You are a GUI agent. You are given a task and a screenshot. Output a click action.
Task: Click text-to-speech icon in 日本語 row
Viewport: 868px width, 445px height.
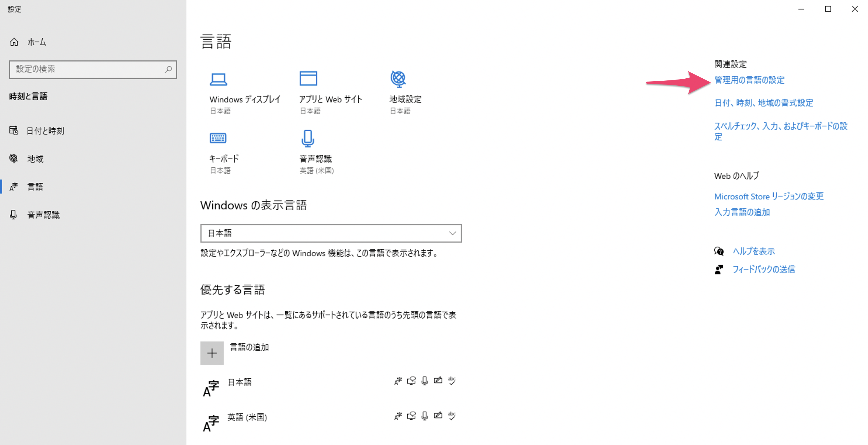(412, 381)
